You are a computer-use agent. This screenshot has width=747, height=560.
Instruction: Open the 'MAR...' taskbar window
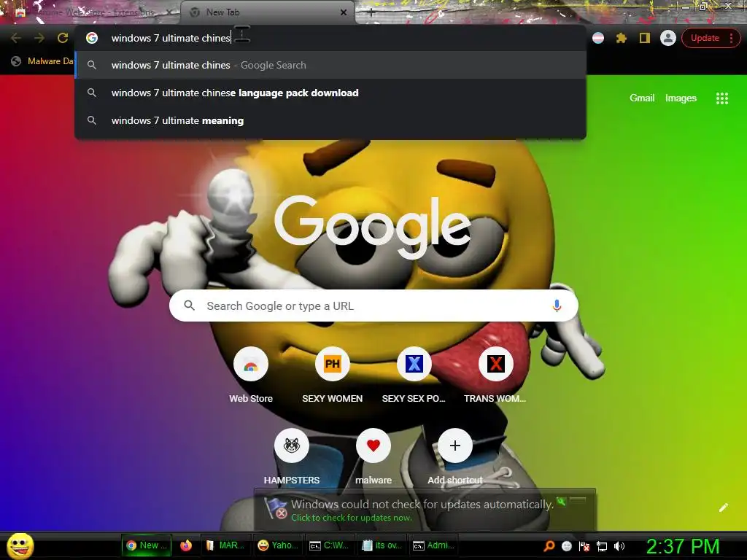[225, 545]
